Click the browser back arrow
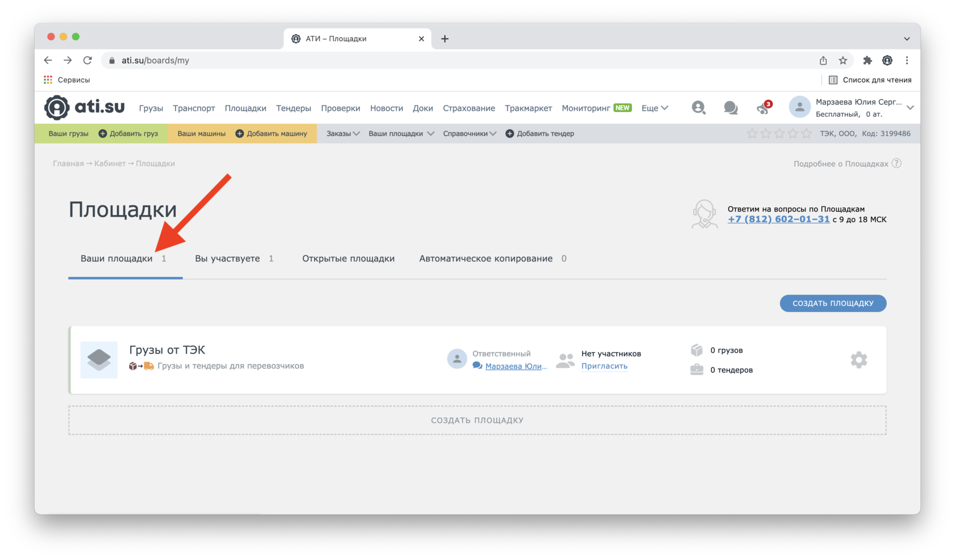This screenshot has width=955, height=560. 48,60
